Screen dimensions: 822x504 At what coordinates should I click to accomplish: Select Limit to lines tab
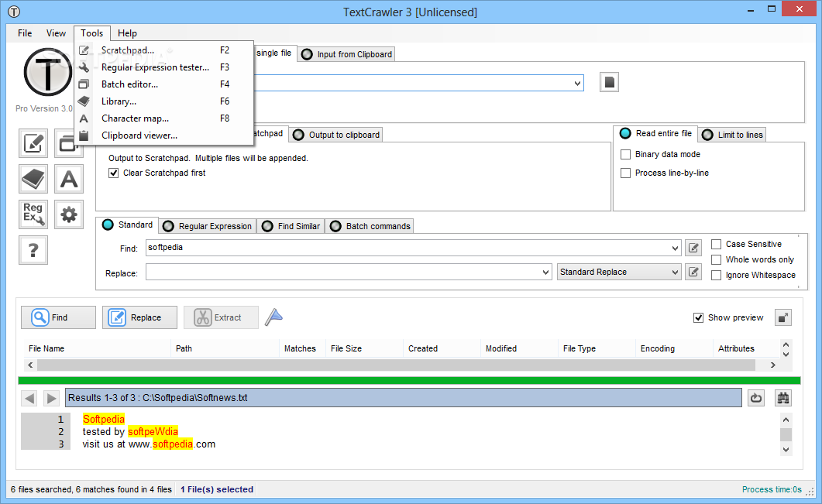[732, 135]
